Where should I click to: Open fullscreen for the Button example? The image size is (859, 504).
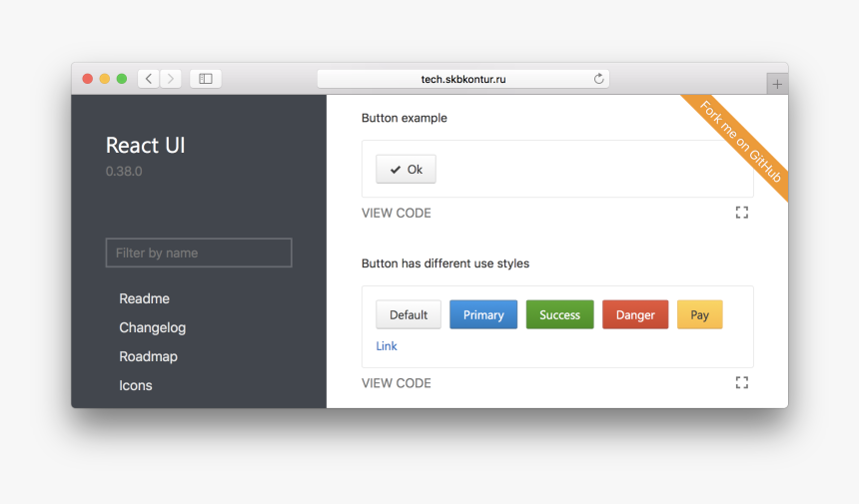(x=742, y=213)
